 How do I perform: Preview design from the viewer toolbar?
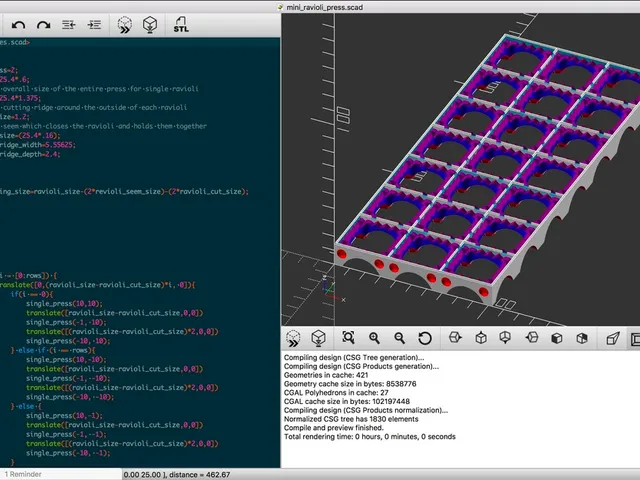pos(293,338)
